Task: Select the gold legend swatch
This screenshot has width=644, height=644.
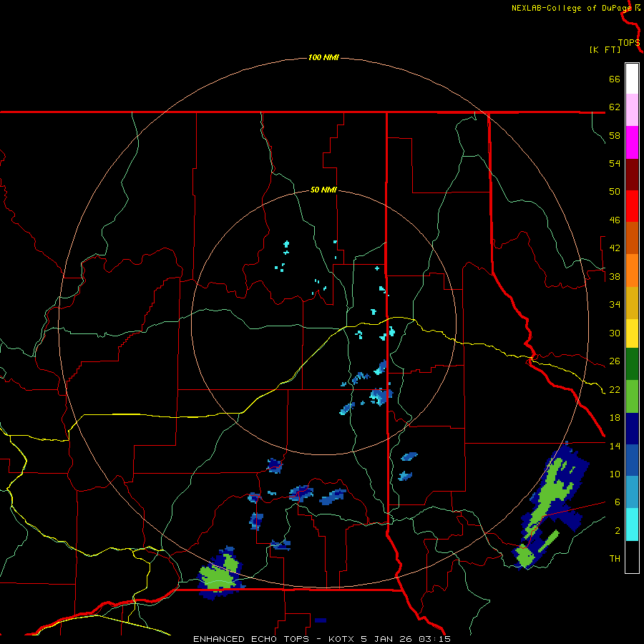Action: [632, 303]
